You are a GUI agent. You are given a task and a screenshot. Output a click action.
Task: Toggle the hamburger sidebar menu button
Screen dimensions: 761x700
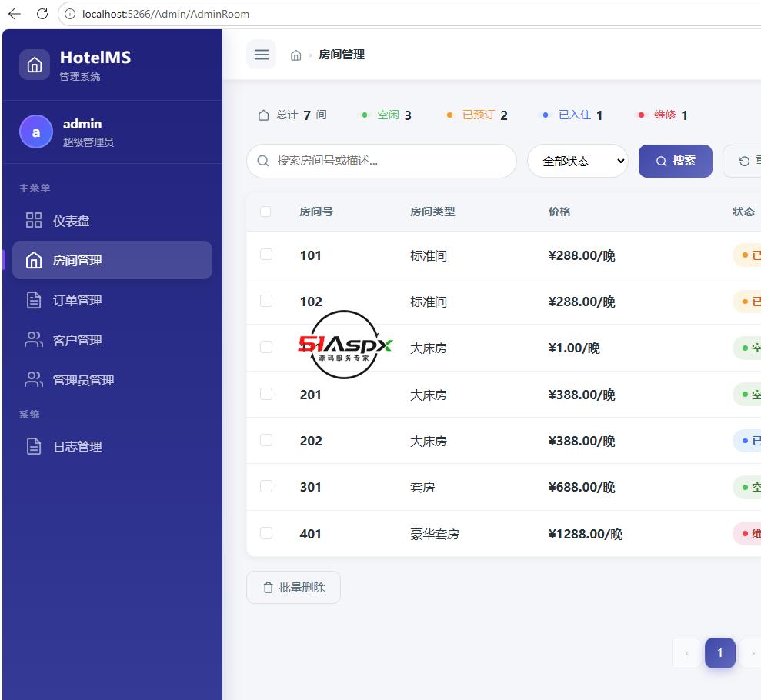(x=261, y=55)
